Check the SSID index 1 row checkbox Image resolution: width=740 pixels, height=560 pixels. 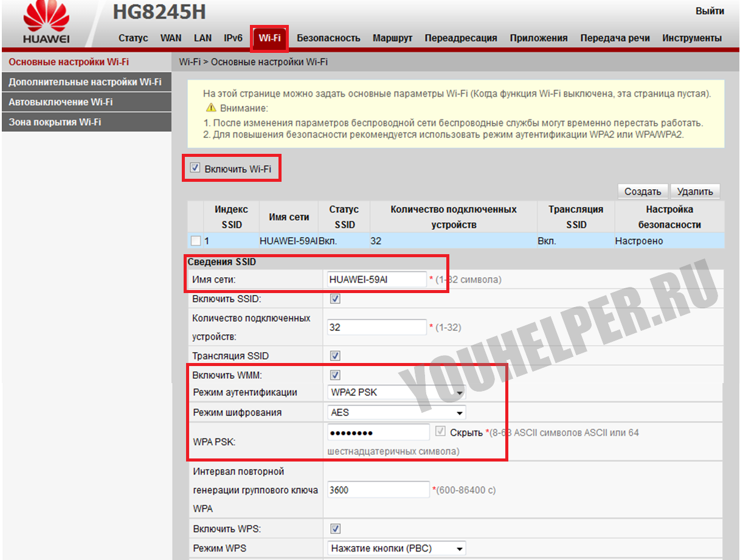pyautogui.click(x=196, y=241)
